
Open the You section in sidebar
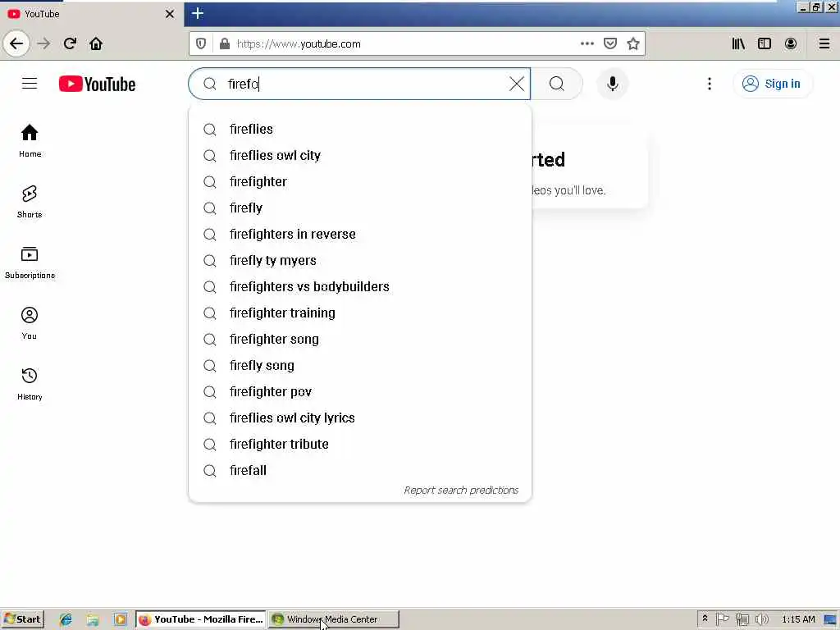30,323
